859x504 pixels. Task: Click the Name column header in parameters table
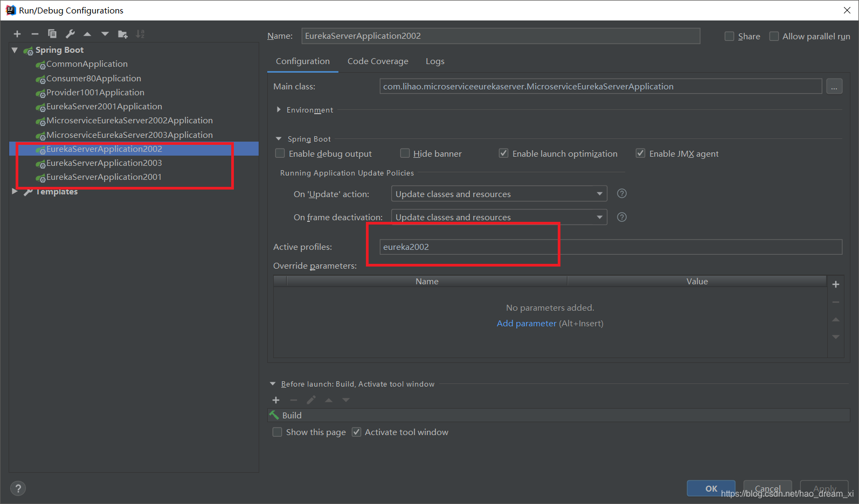click(x=427, y=281)
